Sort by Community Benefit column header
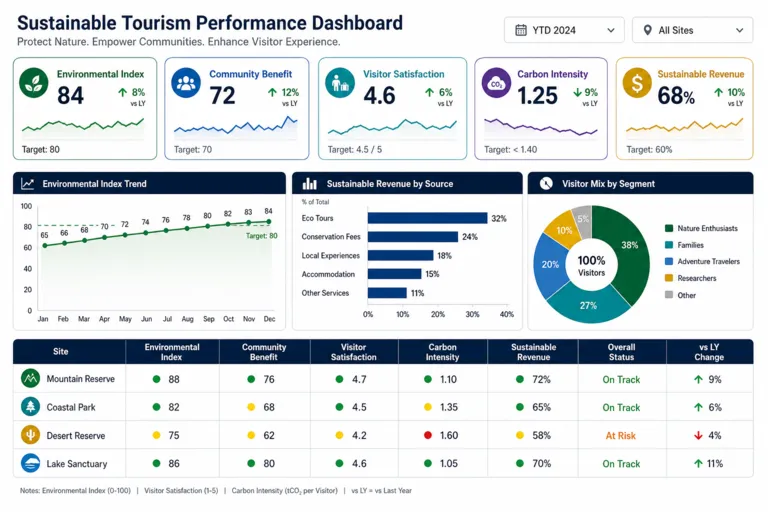The height and width of the screenshot is (512, 768). tap(264, 352)
